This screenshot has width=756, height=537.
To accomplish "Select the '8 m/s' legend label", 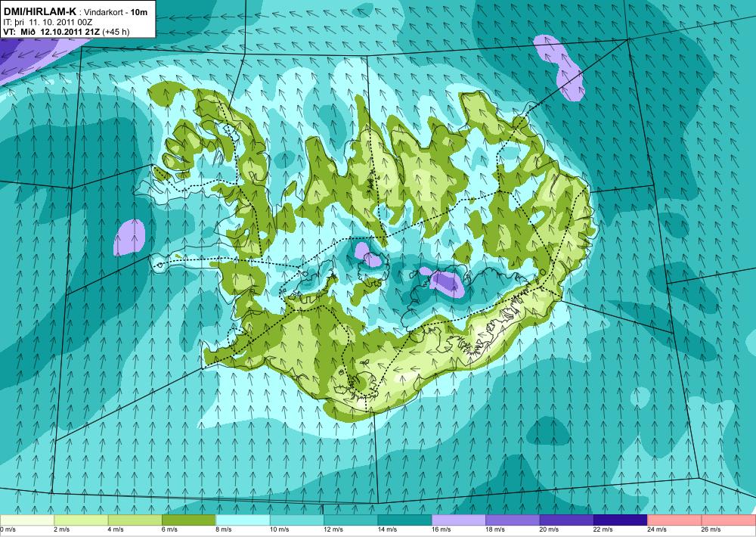I will pos(224,529).
